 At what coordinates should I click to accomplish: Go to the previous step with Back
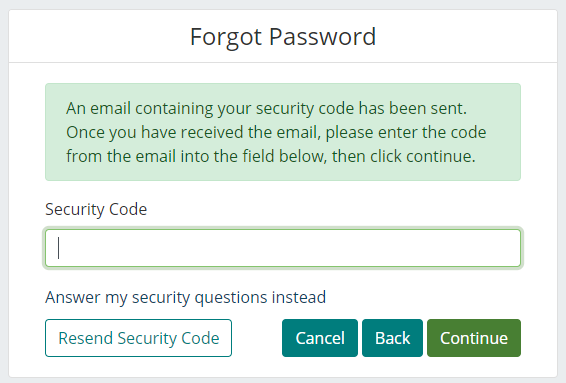click(x=392, y=338)
